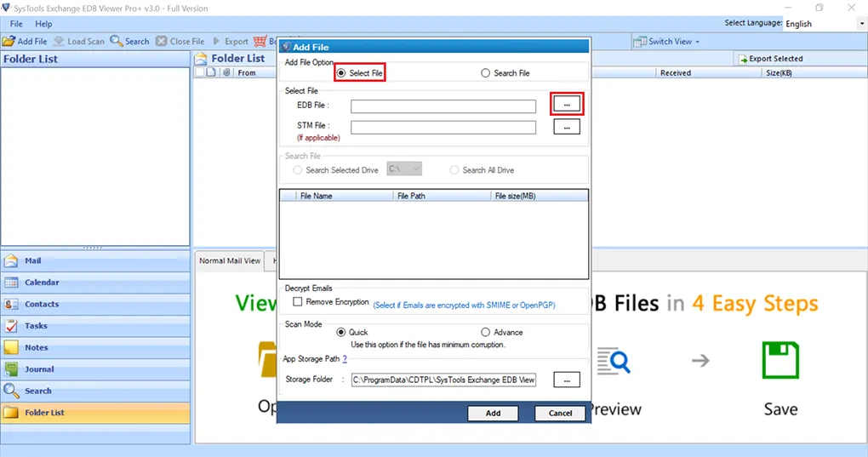
Task: Select the Search File radio option
Action: point(485,73)
